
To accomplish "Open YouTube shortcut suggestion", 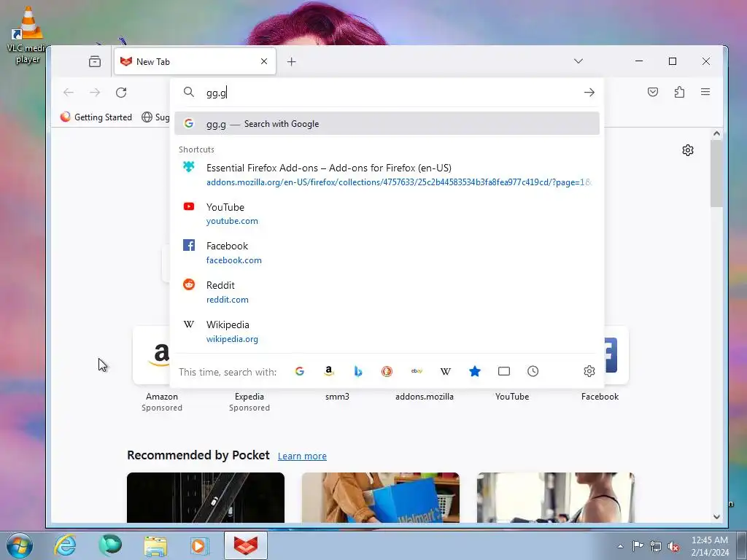I will 387,214.
